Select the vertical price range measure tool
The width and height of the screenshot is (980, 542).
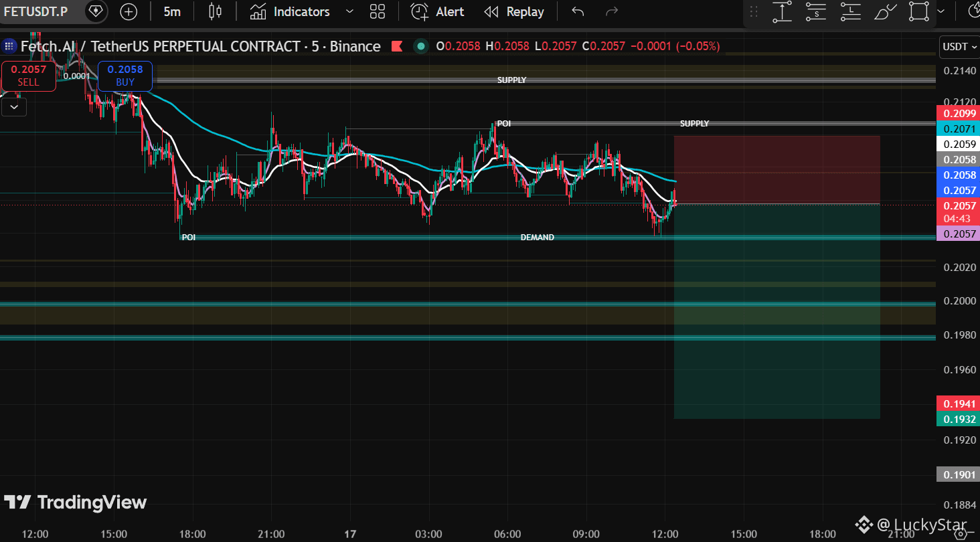coord(782,11)
